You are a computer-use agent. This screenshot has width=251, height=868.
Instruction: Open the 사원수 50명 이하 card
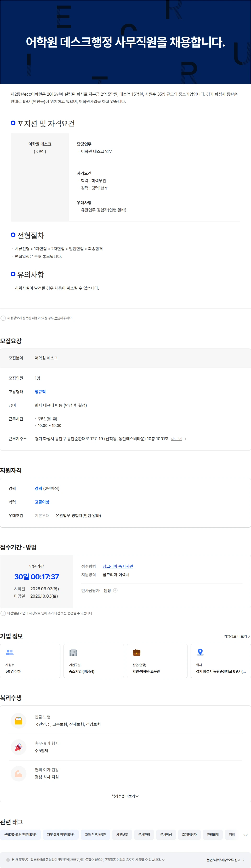point(30,661)
